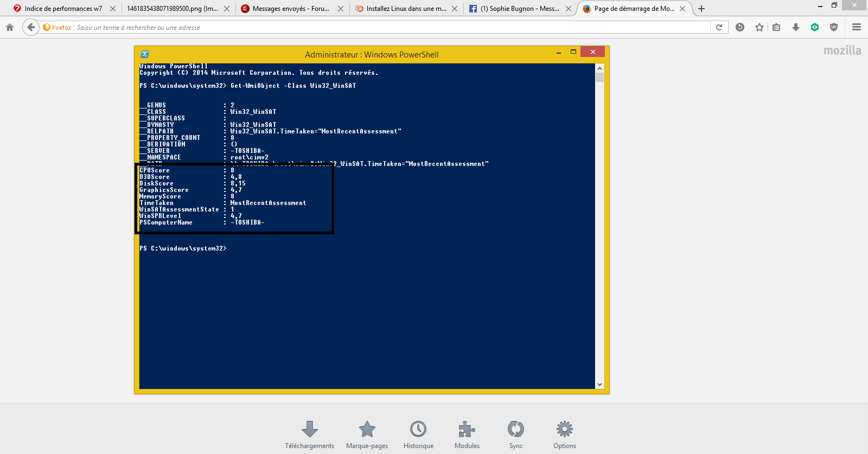Click the Firefox home button
The width and height of the screenshot is (868, 454).
click(10, 27)
